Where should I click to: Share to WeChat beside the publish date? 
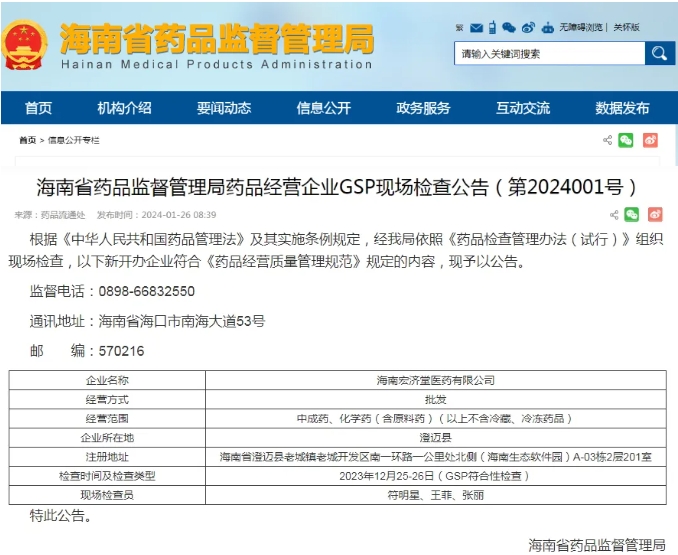[632, 214]
